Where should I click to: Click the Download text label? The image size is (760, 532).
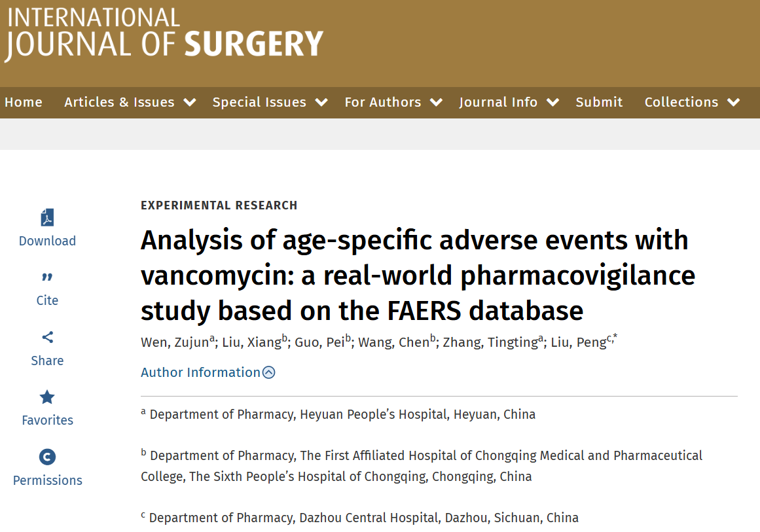coord(47,241)
